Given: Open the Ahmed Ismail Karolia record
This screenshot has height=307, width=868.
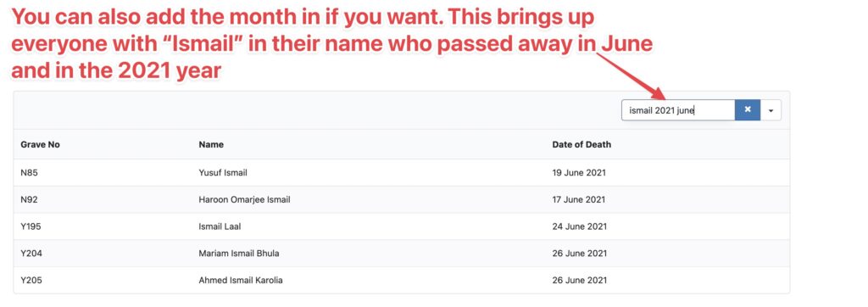Looking at the screenshot, I should 240,281.
